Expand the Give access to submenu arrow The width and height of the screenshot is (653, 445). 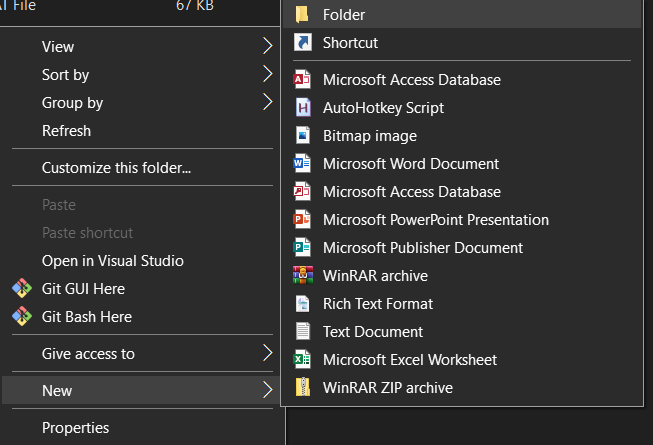(267, 353)
